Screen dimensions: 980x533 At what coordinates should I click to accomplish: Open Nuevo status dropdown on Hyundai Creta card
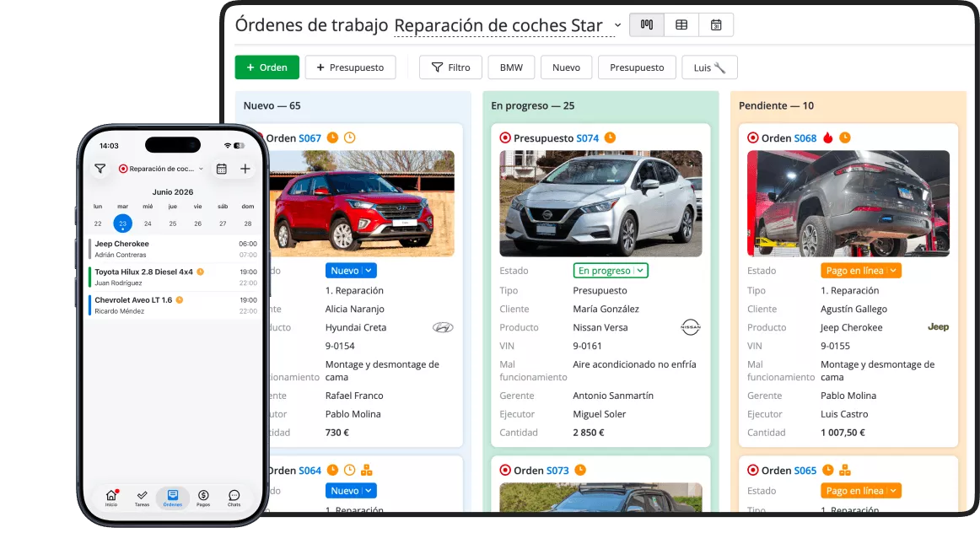[351, 271]
